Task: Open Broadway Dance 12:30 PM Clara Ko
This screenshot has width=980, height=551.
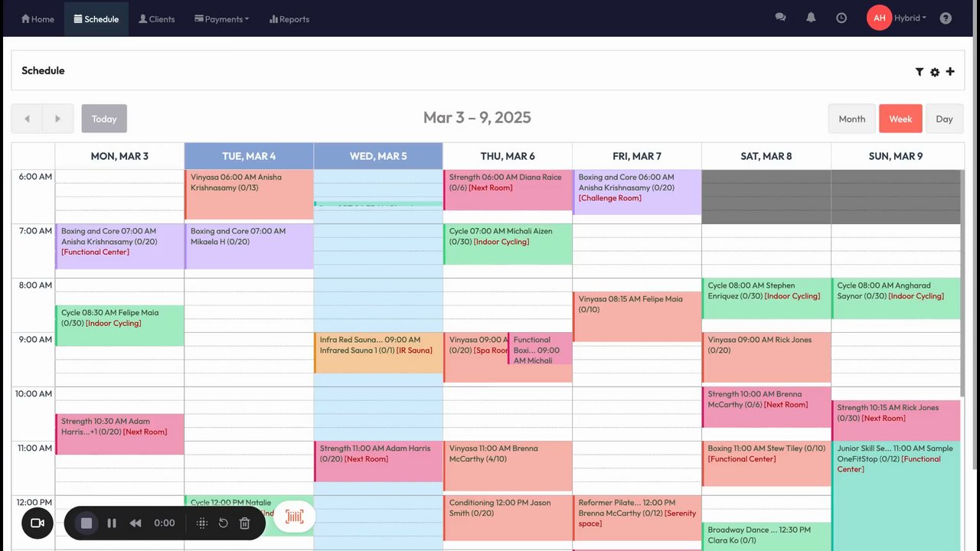Action: click(x=766, y=536)
